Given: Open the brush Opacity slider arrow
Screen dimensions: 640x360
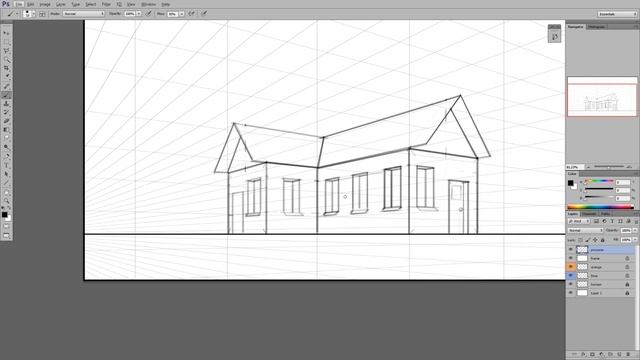Looking at the screenshot, I should tap(139, 13).
